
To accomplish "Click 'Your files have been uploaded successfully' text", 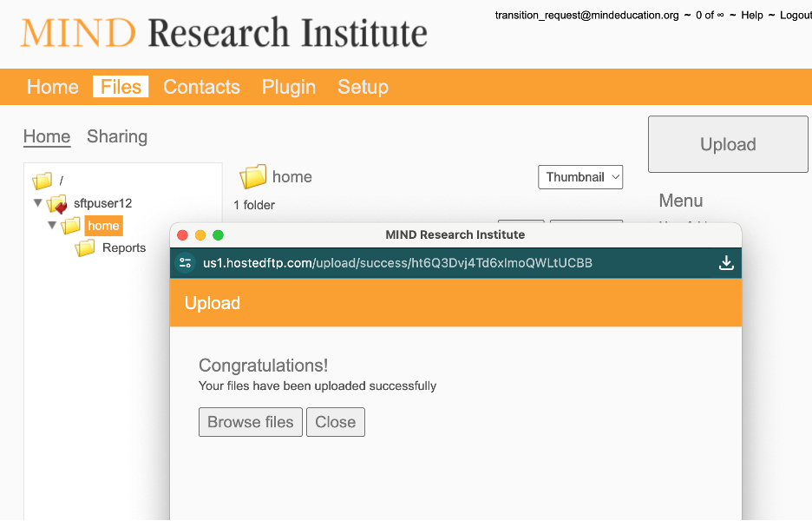I will 318,386.
